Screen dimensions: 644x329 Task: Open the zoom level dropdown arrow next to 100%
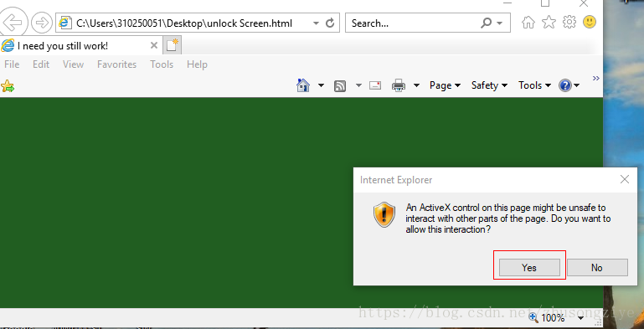tap(580, 317)
